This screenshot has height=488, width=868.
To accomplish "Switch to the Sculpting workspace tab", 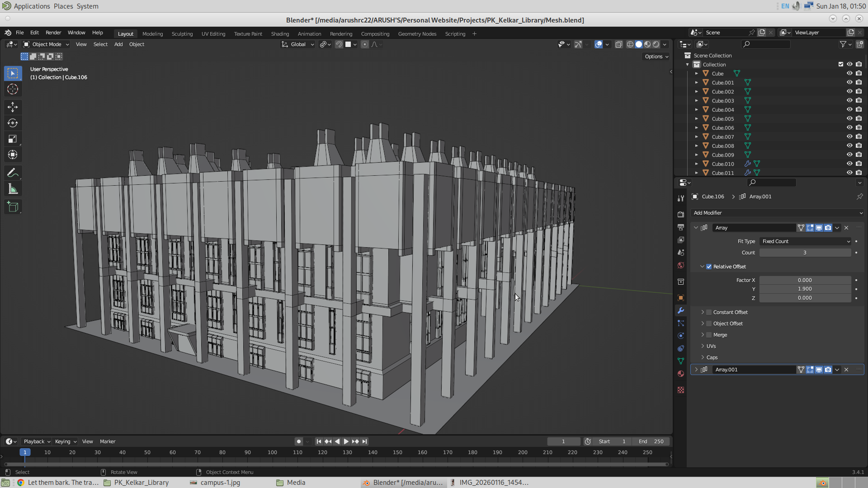I will (x=182, y=34).
